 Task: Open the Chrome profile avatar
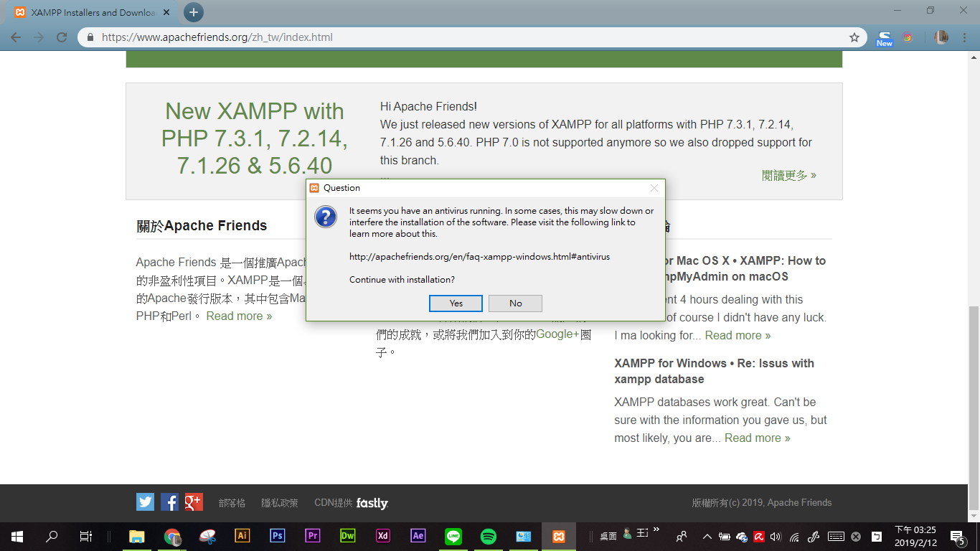point(941,37)
